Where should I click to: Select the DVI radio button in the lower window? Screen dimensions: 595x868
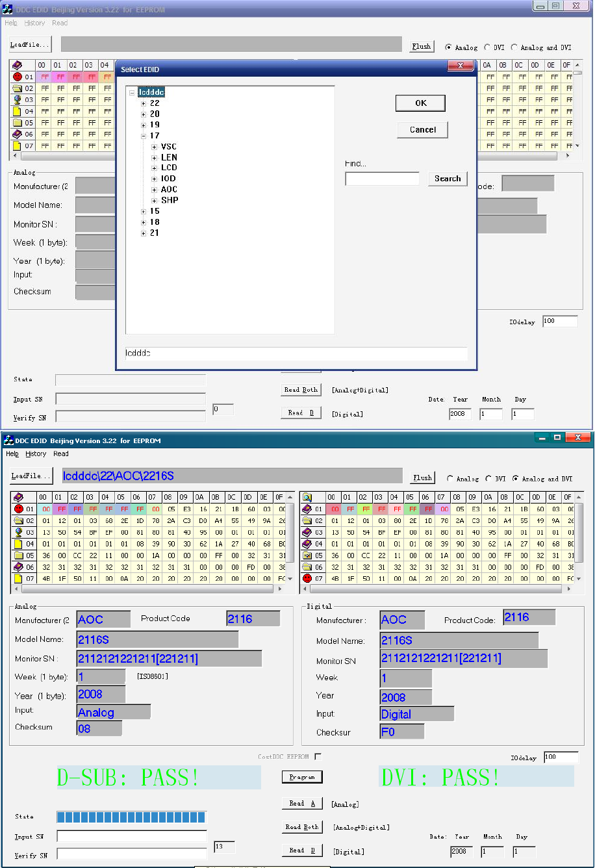pos(488,479)
